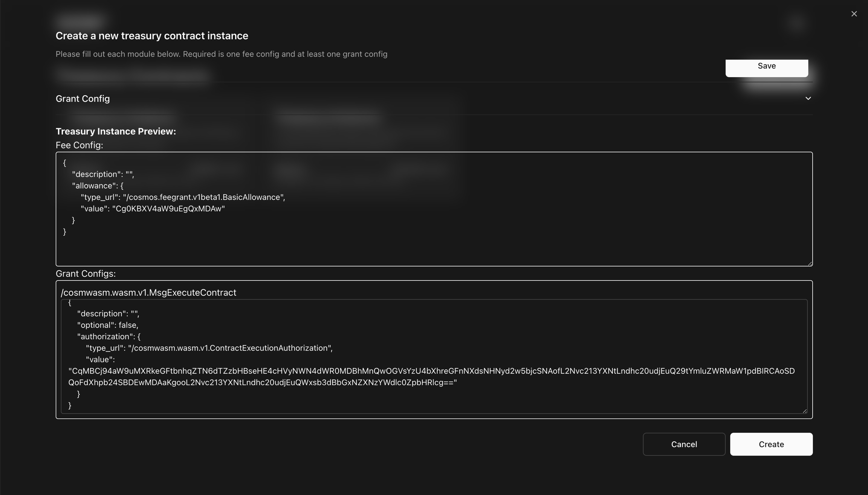Click the ContractExecutionAuthorization type_url line
Viewport: 868px width, 495px height.
(x=209, y=348)
